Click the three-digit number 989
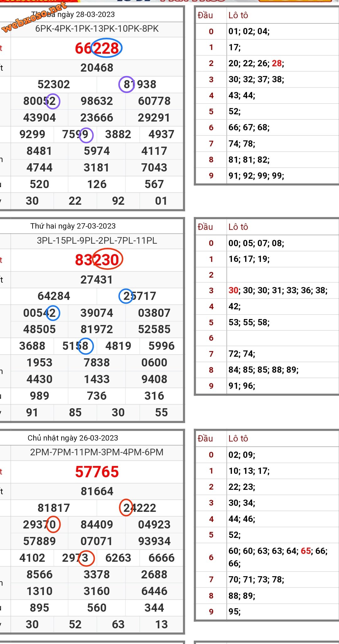 point(40,396)
